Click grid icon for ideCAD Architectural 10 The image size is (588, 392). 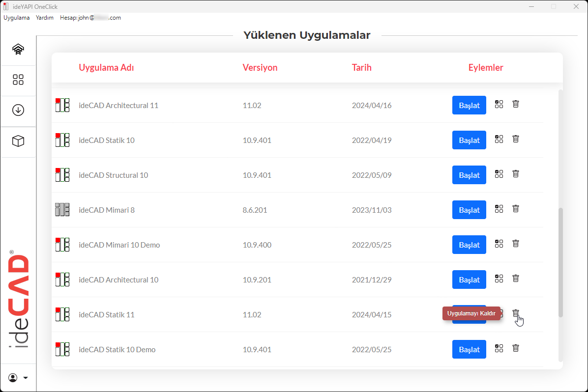tap(499, 279)
